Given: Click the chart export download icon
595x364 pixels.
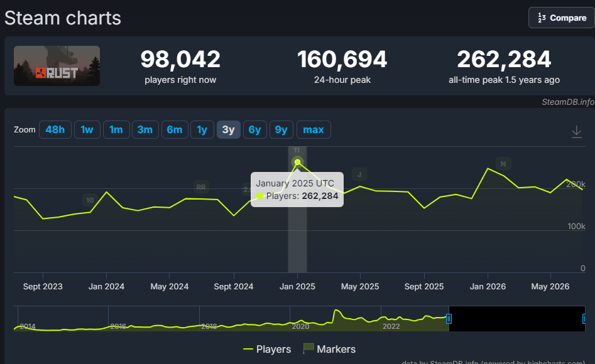Looking at the screenshot, I should [576, 132].
